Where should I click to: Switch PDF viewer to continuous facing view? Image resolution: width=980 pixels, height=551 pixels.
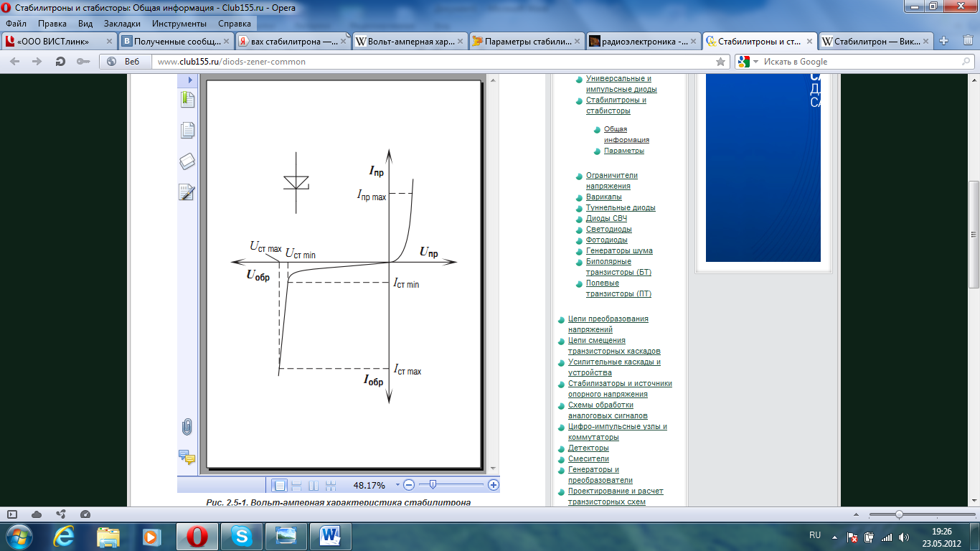(331, 486)
